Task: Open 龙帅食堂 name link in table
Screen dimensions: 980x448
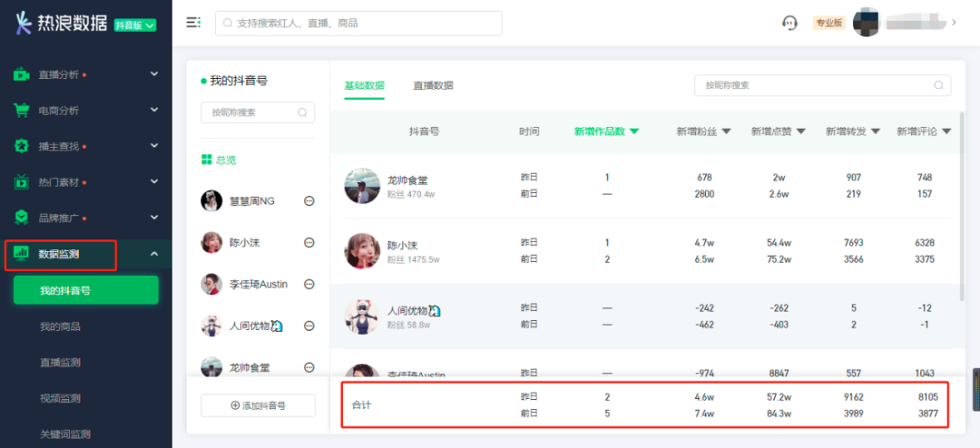Action: [x=407, y=180]
